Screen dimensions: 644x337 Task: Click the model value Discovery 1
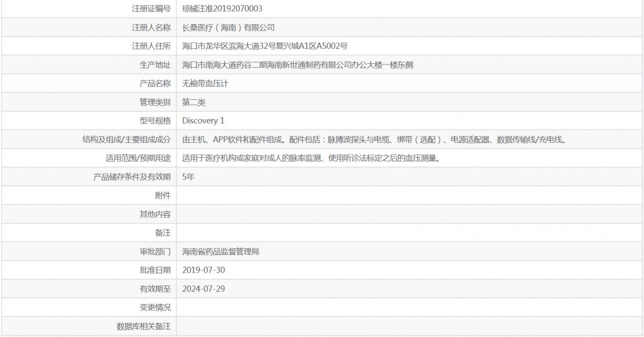tap(203, 121)
